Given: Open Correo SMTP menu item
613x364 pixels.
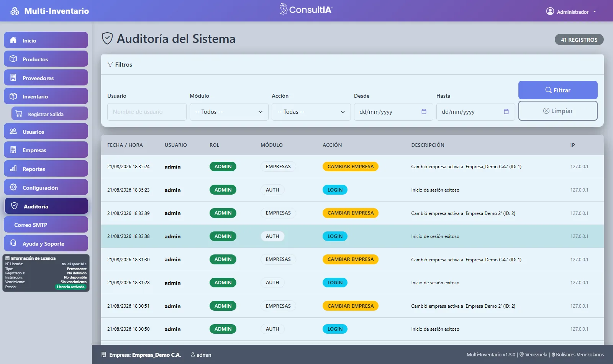Looking at the screenshot, I should (46, 225).
